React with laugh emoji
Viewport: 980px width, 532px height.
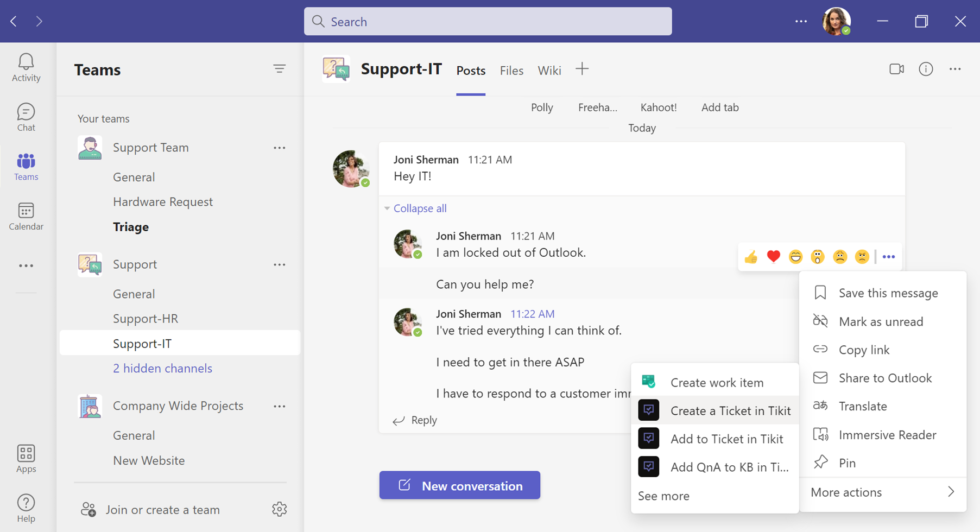pos(796,257)
